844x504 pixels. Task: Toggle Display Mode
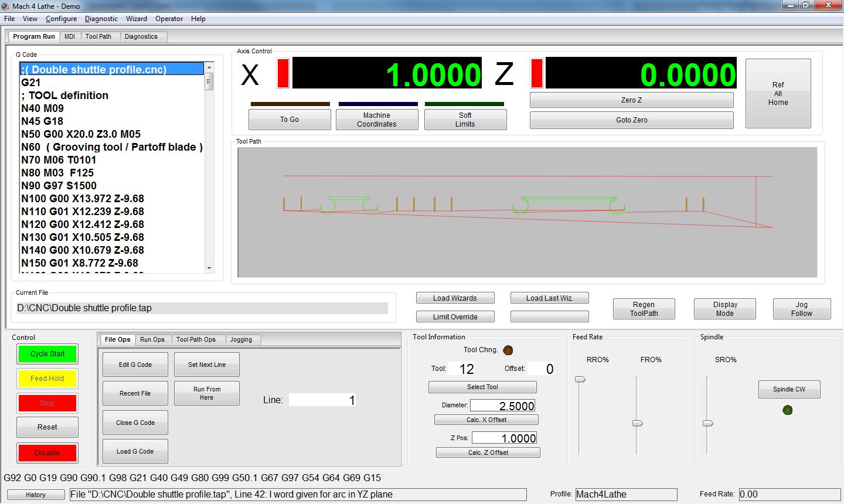[725, 309]
